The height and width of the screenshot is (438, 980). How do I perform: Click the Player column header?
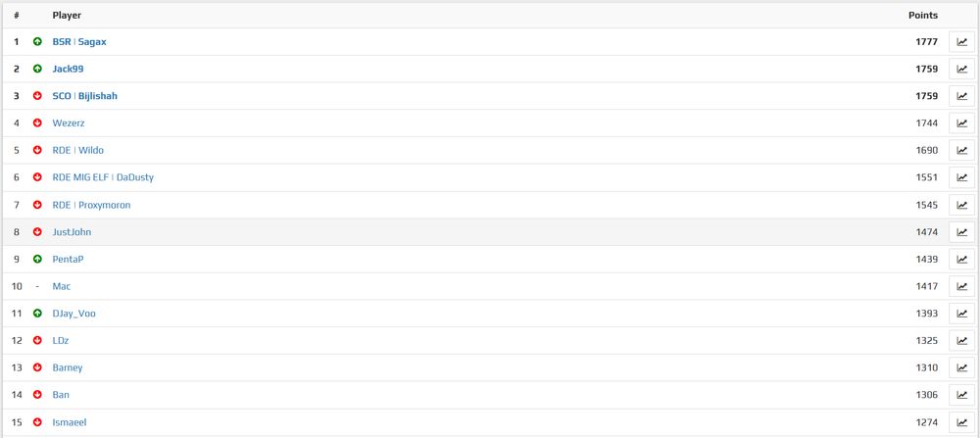[x=67, y=15]
